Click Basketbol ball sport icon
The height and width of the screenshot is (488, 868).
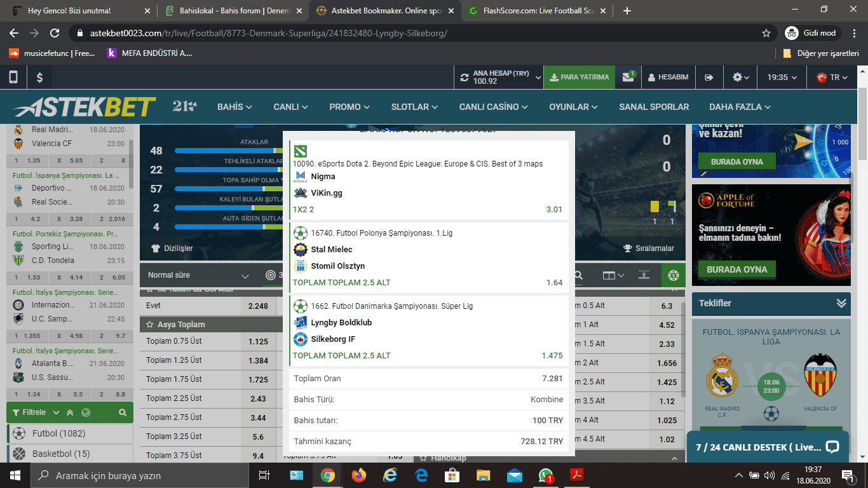coord(18,454)
